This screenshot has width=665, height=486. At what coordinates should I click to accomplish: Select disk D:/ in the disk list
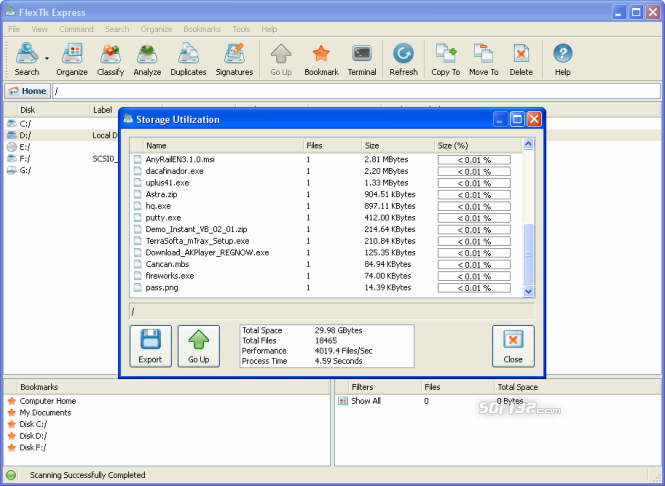click(61, 135)
